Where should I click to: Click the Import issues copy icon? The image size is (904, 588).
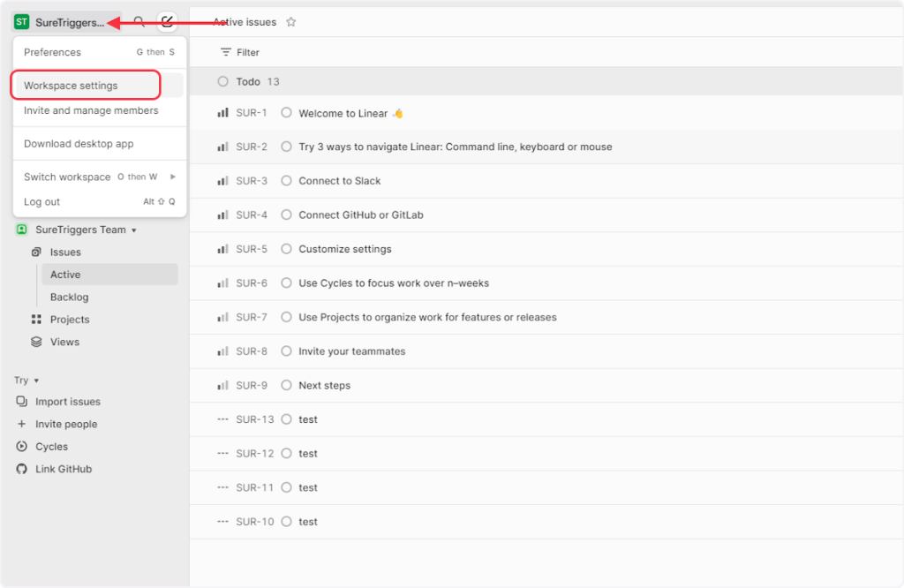click(22, 402)
